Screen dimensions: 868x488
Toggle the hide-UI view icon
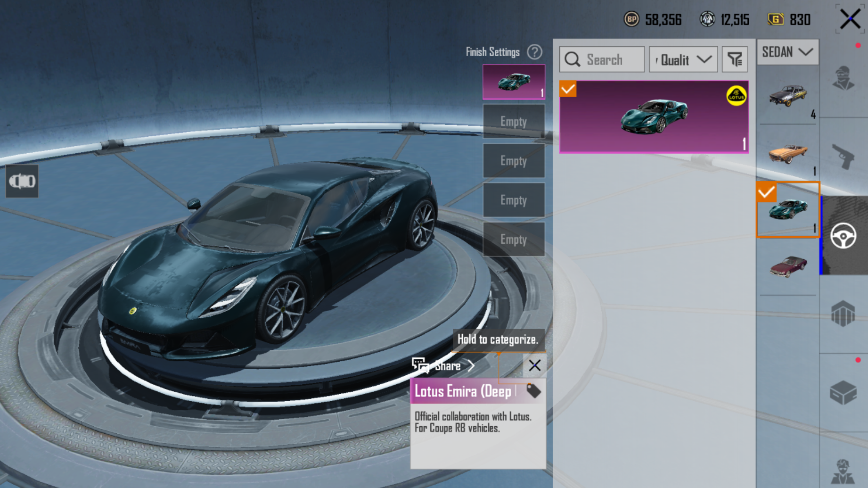click(x=22, y=181)
